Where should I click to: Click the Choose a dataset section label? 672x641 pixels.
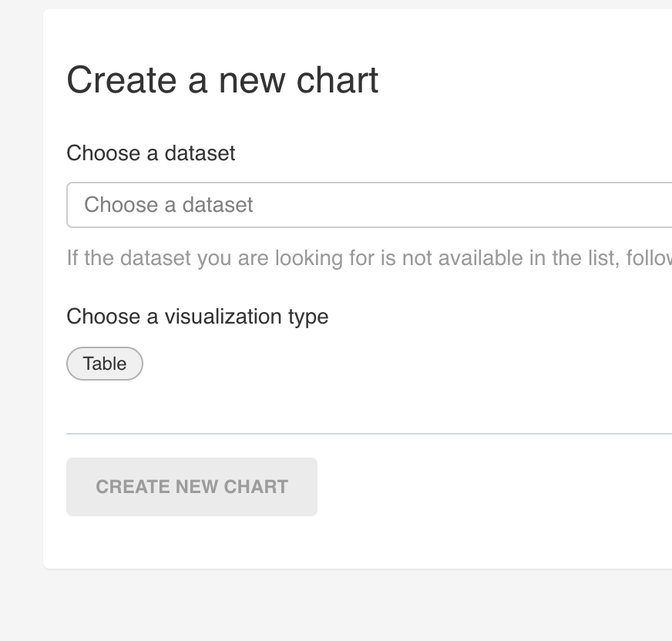(x=151, y=153)
